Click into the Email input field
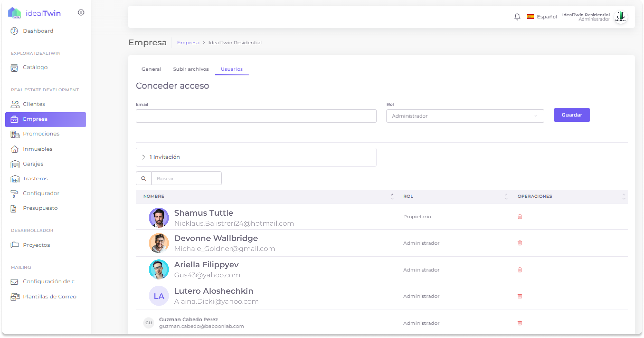Viewport: 644px width, 338px height. (256, 116)
